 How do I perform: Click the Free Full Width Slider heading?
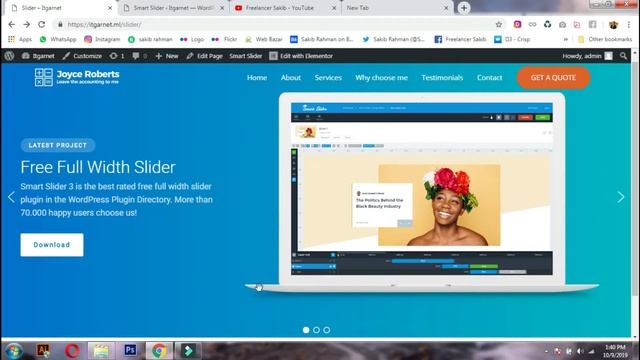98,167
